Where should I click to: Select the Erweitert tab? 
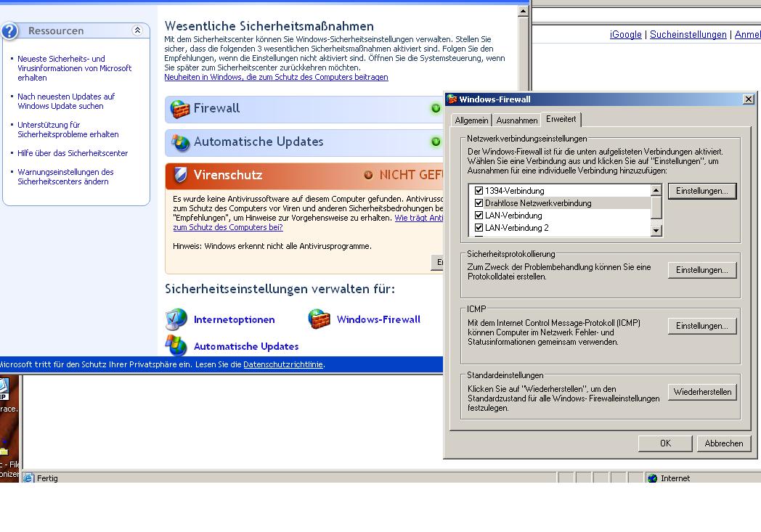(561, 119)
